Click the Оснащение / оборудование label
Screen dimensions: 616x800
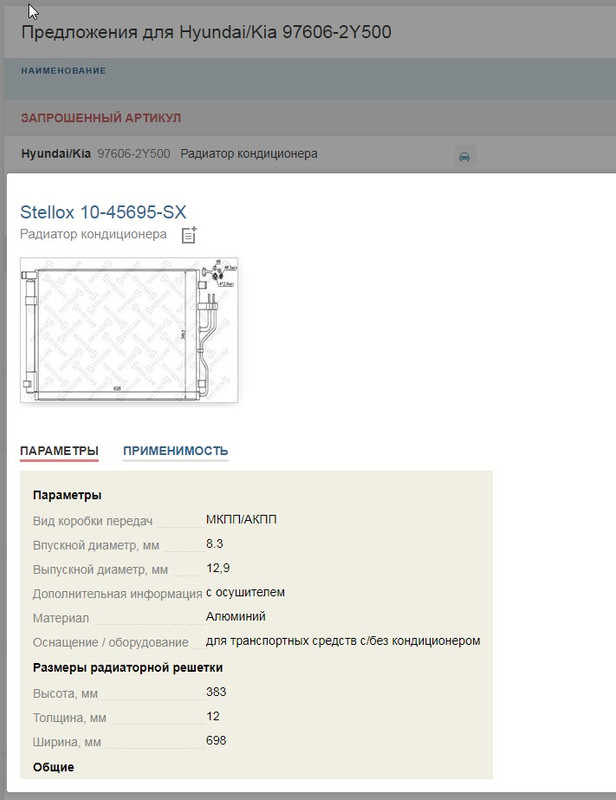point(111,642)
